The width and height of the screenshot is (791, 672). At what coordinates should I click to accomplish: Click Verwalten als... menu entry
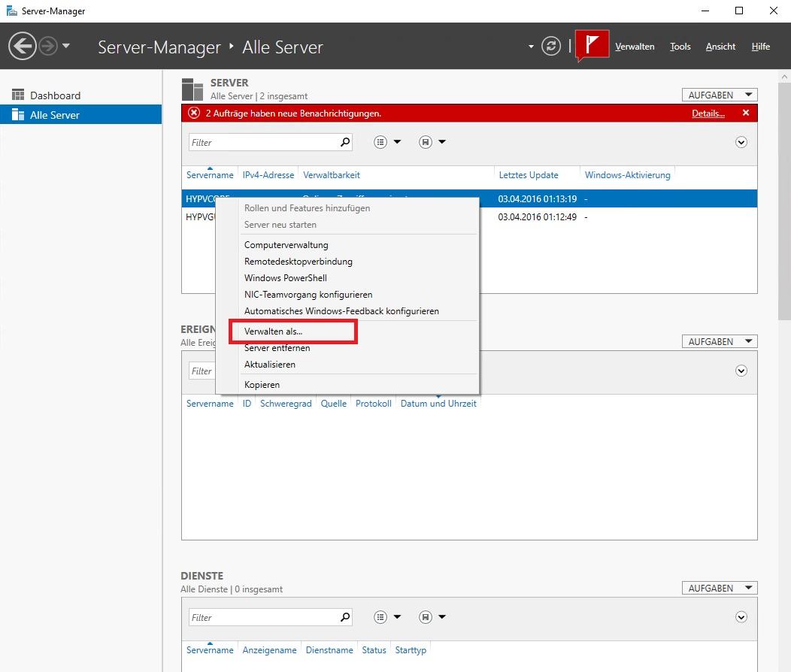pos(347,331)
